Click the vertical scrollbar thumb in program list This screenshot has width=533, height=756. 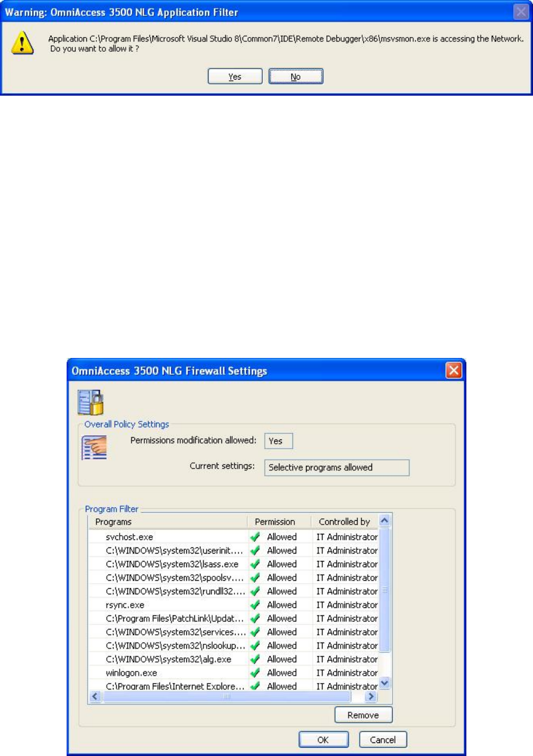click(384, 589)
